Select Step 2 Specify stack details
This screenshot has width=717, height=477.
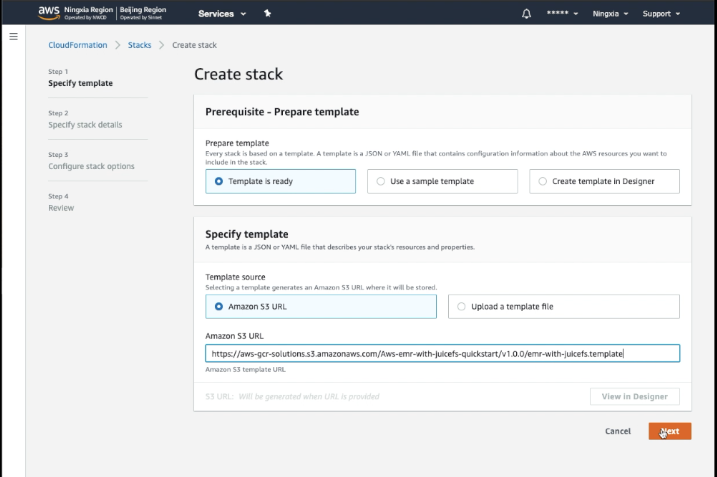(x=85, y=119)
